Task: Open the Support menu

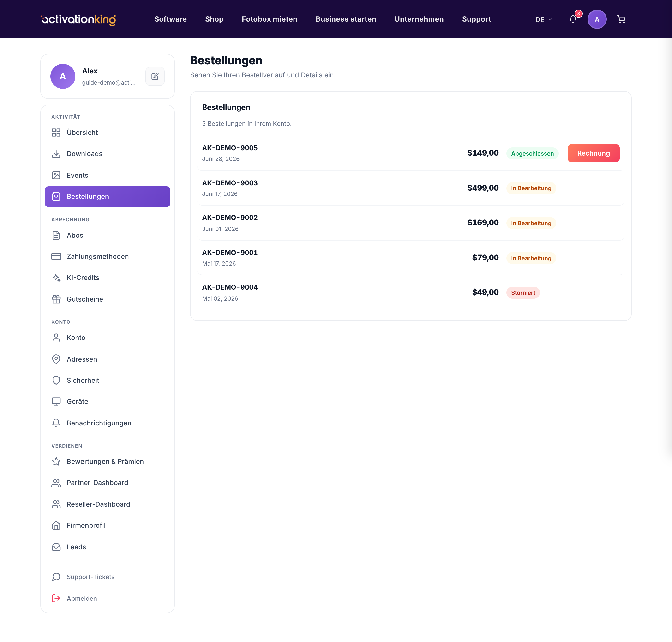Action: click(476, 19)
